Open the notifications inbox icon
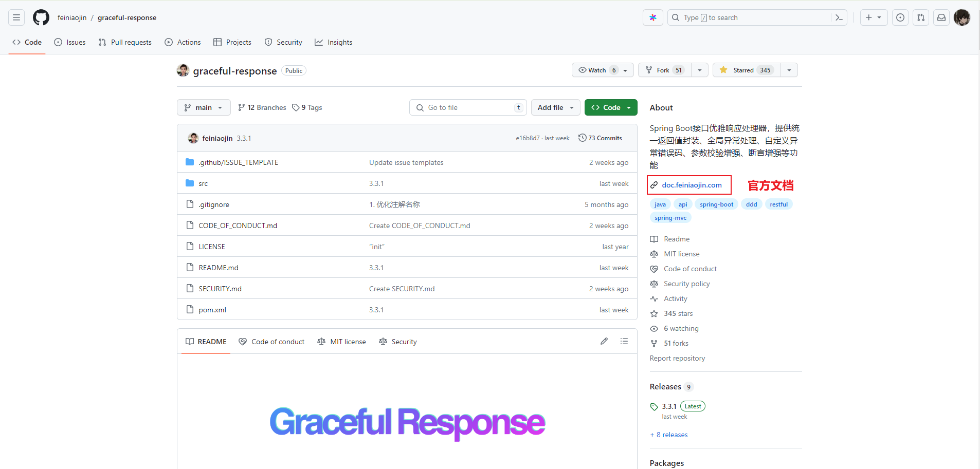Screen dimensions: 980x469 pos(941,17)
